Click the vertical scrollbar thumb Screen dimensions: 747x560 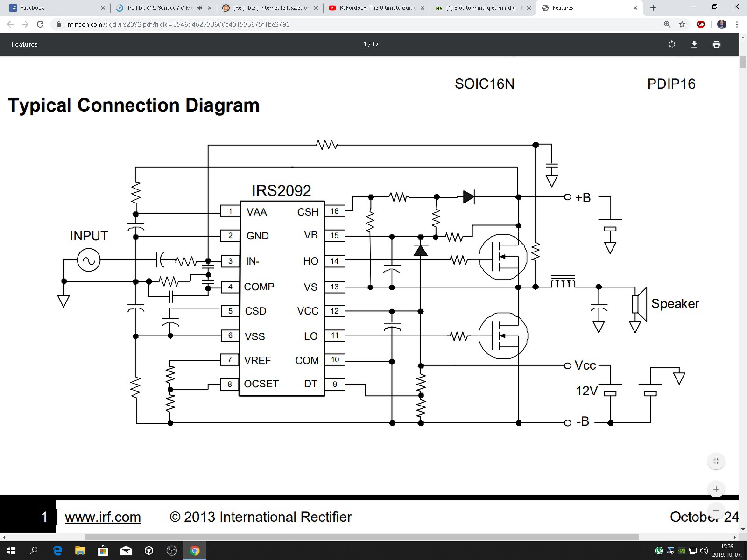[743, 62]
